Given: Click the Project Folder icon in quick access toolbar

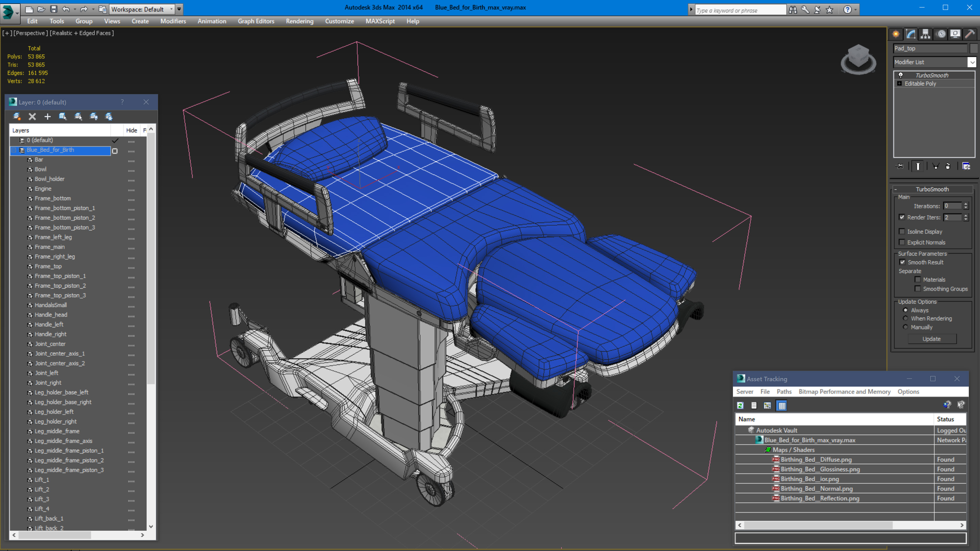Looking at the screenshot, I should 102,9.
